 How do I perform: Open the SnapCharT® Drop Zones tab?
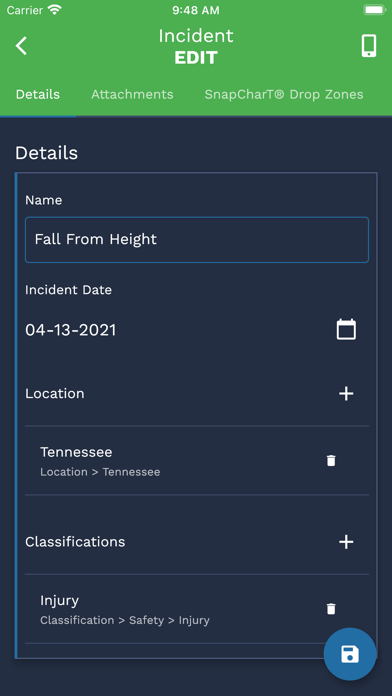click(x=284, y=95)
